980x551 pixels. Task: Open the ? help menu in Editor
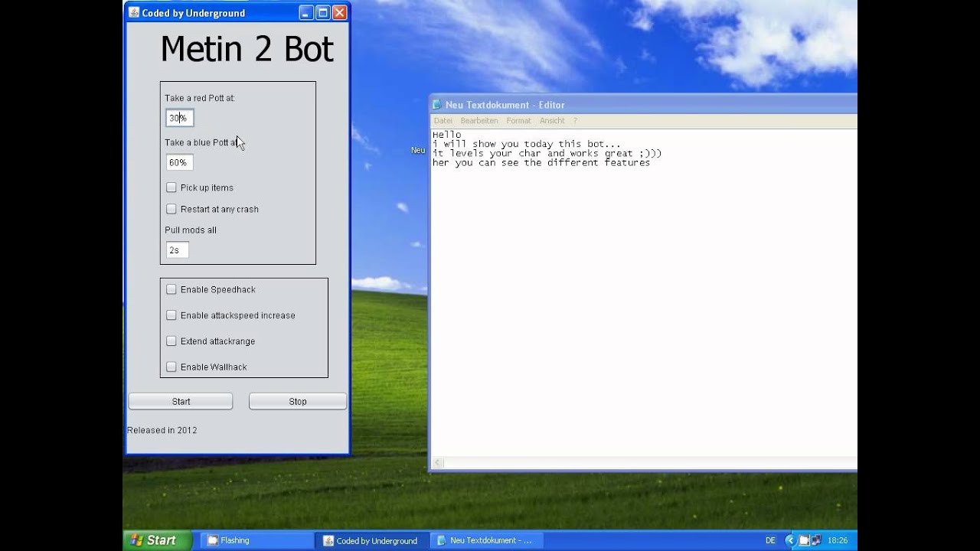click(575, 121)
